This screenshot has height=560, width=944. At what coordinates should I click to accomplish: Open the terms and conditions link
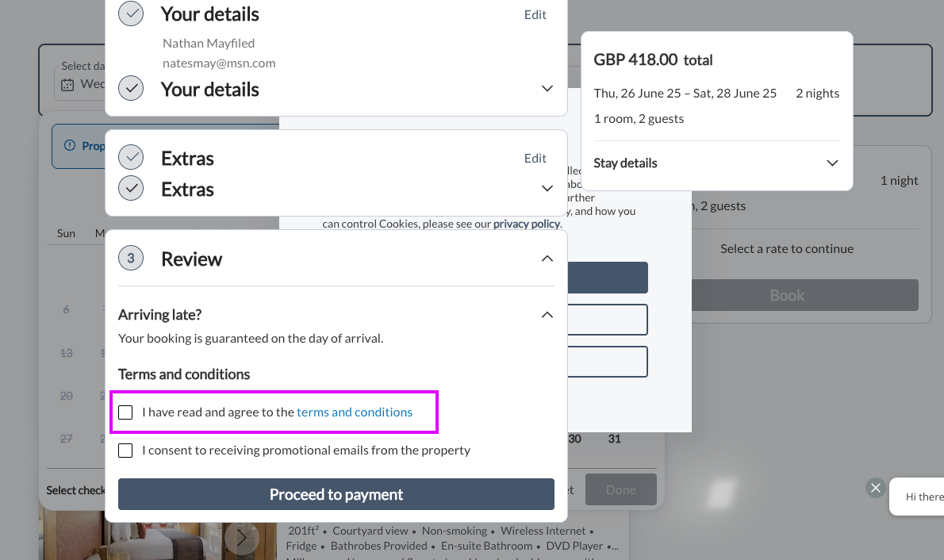[x=355, y=412]
